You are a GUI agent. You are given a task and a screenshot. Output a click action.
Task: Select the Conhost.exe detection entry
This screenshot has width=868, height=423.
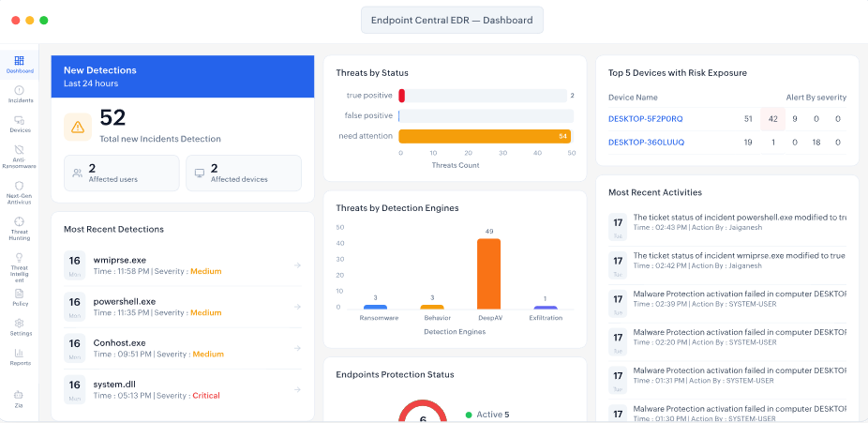183,348
